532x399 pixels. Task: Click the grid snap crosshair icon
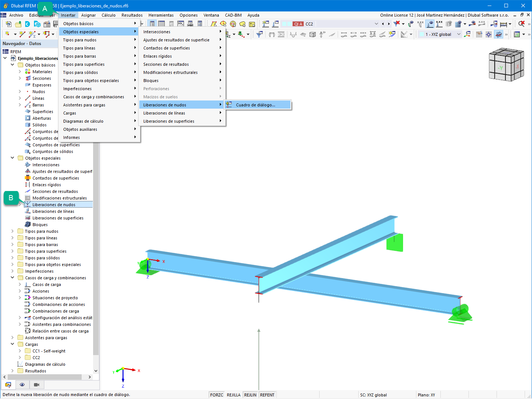pyautogui.click(x=488, y=34)
